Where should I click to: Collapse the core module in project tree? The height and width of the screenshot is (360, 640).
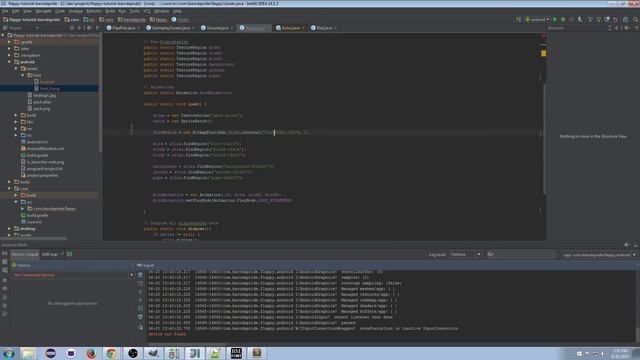click(9, 189)
